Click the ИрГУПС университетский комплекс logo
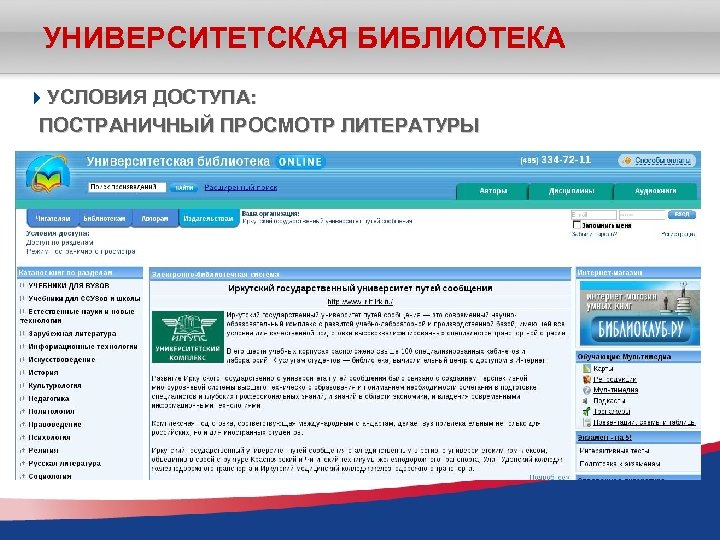This screenshot has height=540, width=720. pos(188,337)
